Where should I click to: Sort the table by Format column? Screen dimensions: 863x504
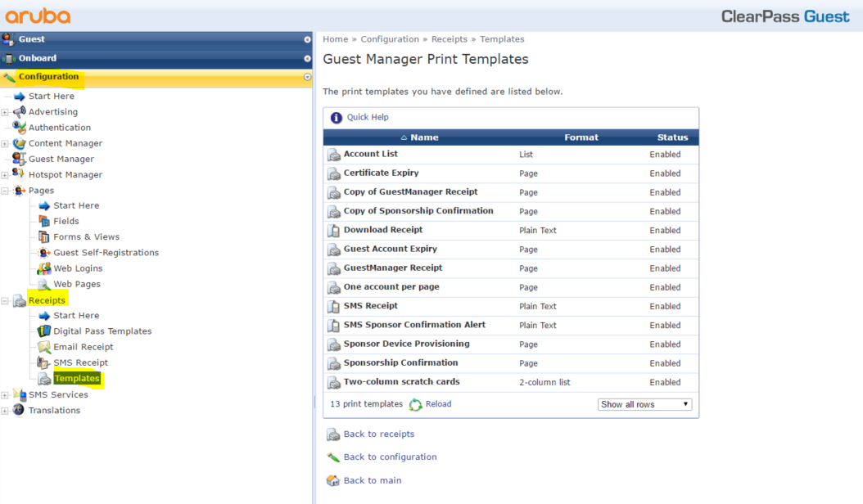pyautogui.click(x=581, y=137)
